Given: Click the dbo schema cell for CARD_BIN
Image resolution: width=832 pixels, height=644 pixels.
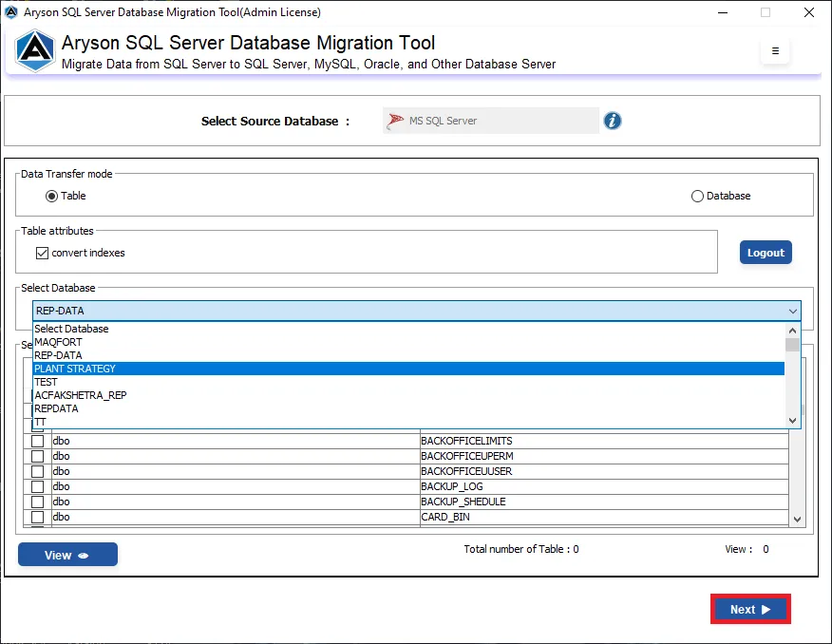Looking at the screenshot, I should tap(236, 517).
